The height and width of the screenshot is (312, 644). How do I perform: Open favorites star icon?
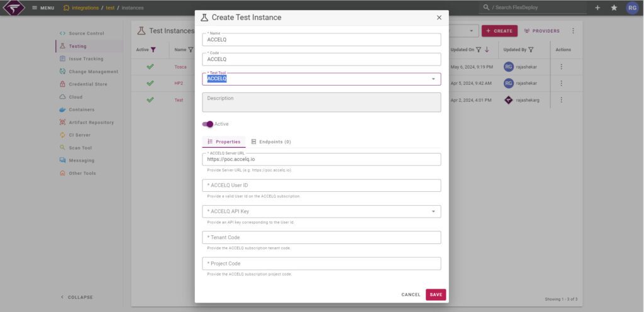coord(614,8)
